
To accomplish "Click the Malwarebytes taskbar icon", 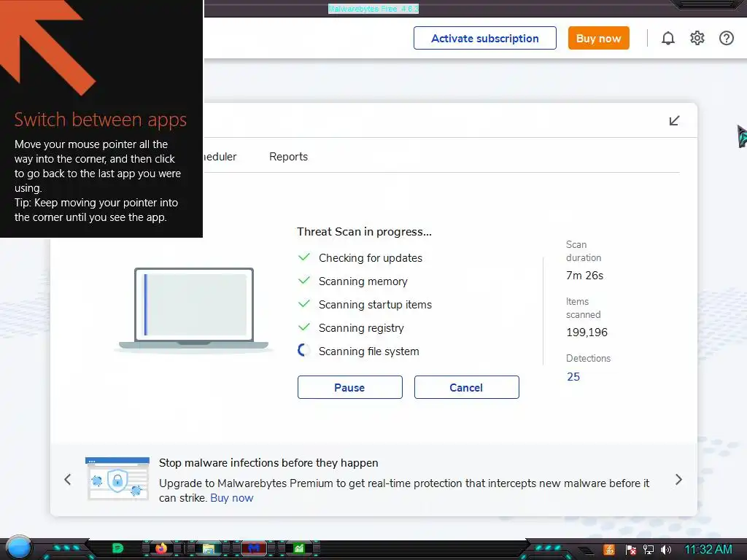I will click(x=254, y=548).
